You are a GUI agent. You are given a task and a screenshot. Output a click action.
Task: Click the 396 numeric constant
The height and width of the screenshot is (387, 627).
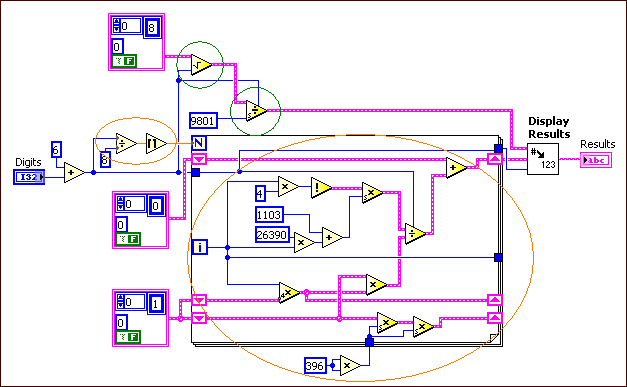(x=315, y=365)
